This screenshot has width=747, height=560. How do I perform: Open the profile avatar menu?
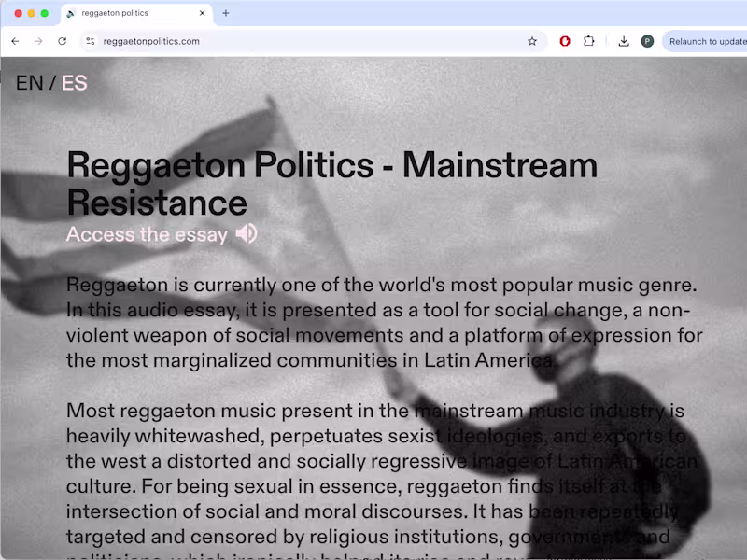point(647,41)
